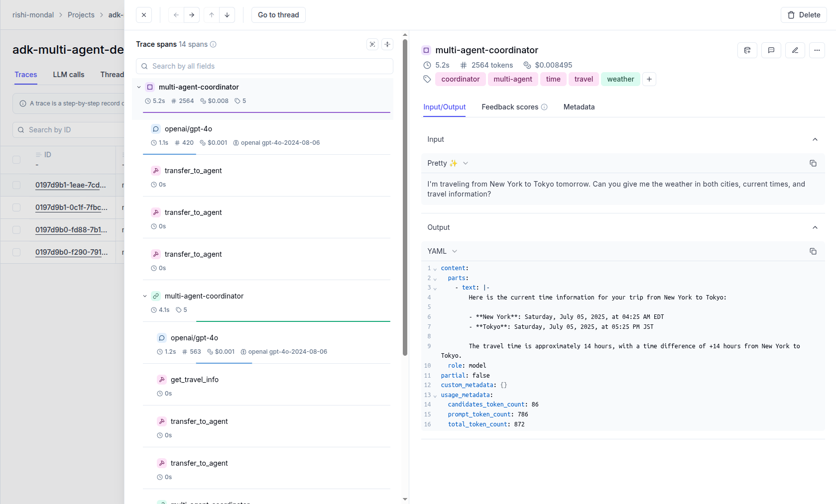Check the select-all checkbox in traces table
The image size is (836, 504).
[16, 160]
